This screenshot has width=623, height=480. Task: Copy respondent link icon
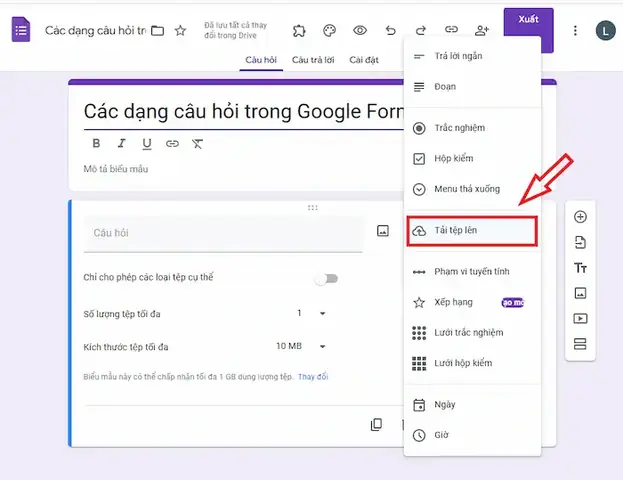coord(451,29)
